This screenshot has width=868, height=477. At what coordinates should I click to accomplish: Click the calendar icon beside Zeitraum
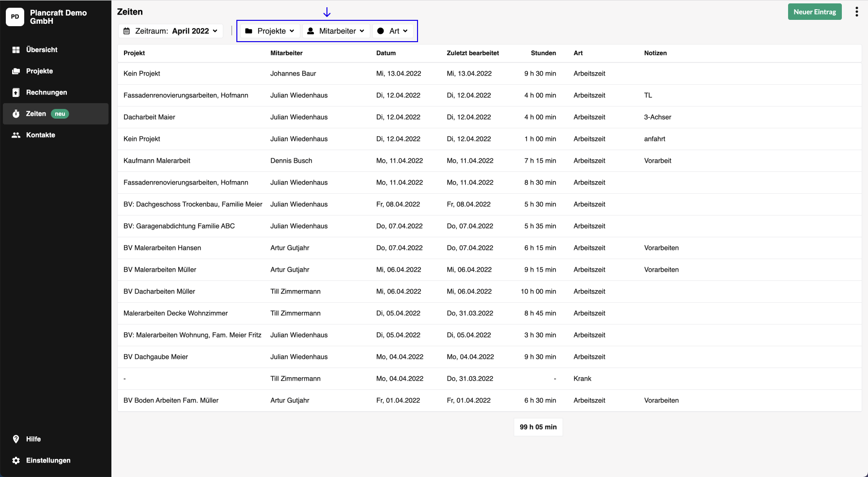[x=126, y=31]
